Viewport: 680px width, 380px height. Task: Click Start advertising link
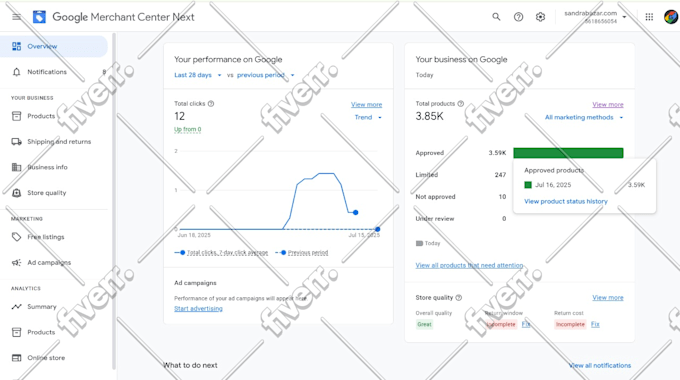coord(198,308)
